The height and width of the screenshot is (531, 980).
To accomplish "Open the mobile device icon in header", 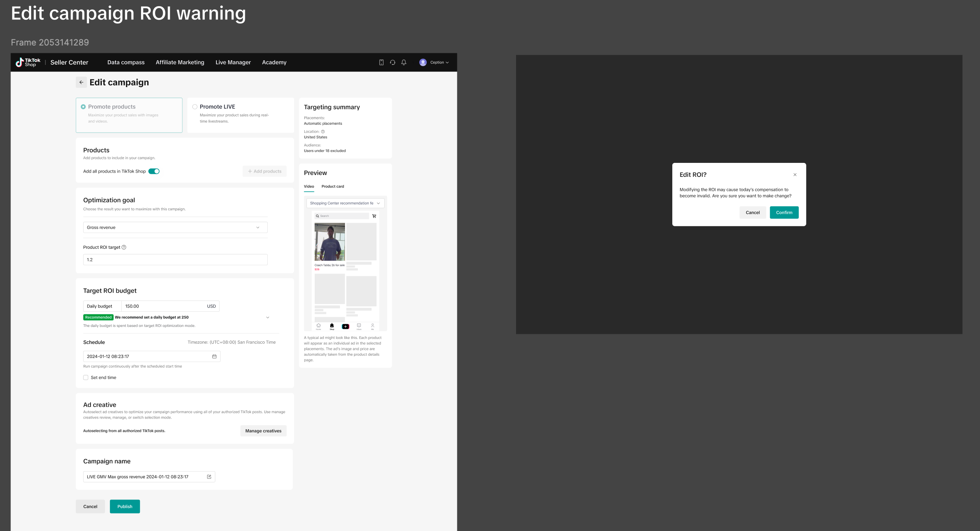I will point(381,62).
